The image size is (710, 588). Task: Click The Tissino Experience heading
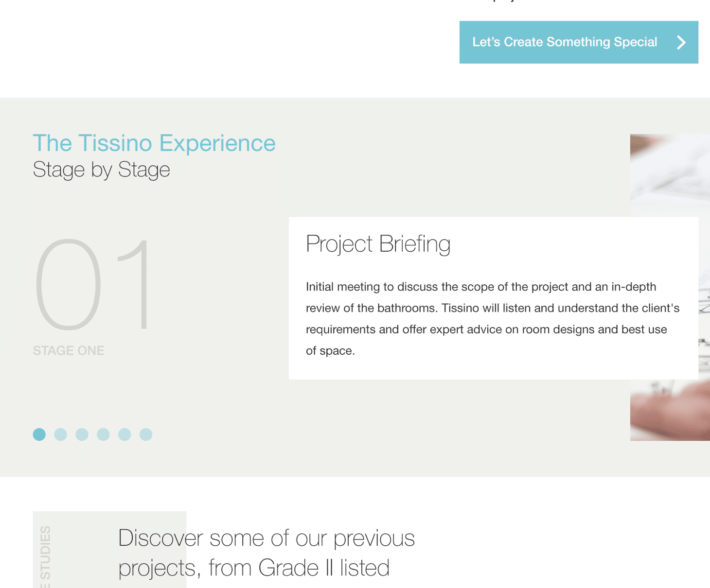click(154, 143)
